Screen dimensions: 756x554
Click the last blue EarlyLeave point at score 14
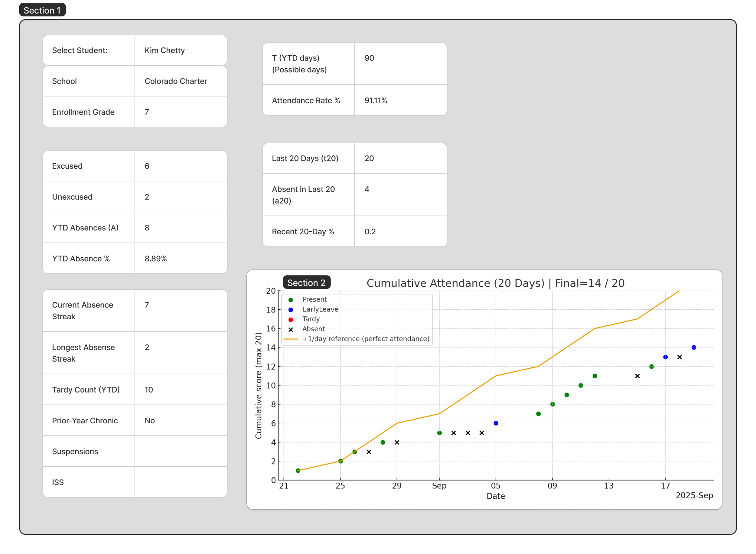point(694,348)
